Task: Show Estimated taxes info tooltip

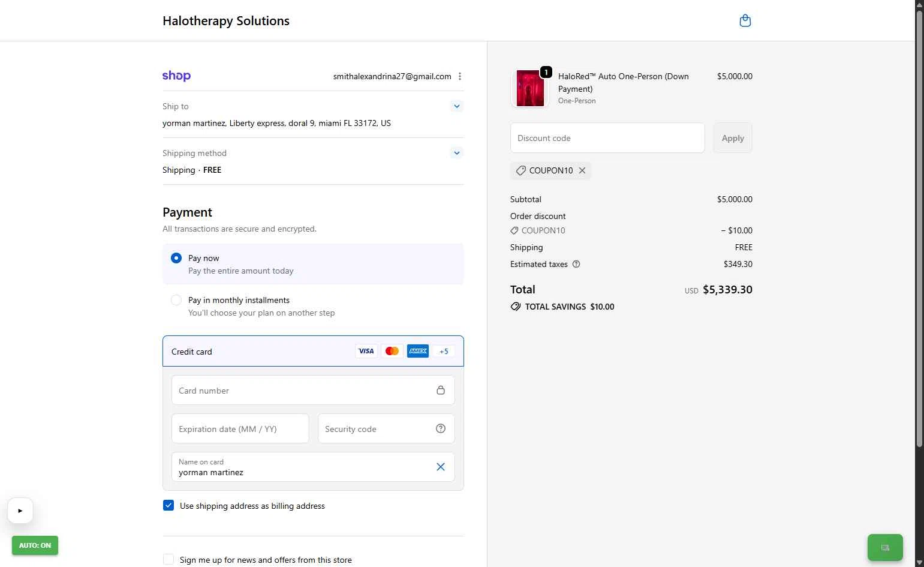Action: [576, 264]
